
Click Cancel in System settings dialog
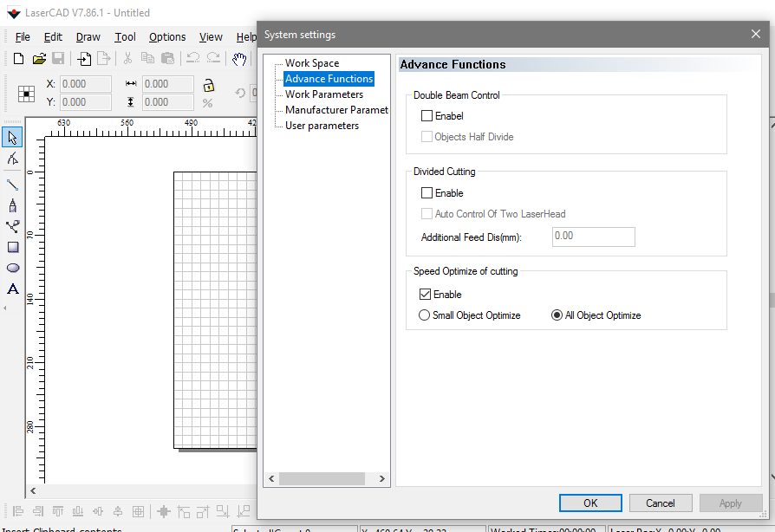pyautogui.click(x=660, y=503)
